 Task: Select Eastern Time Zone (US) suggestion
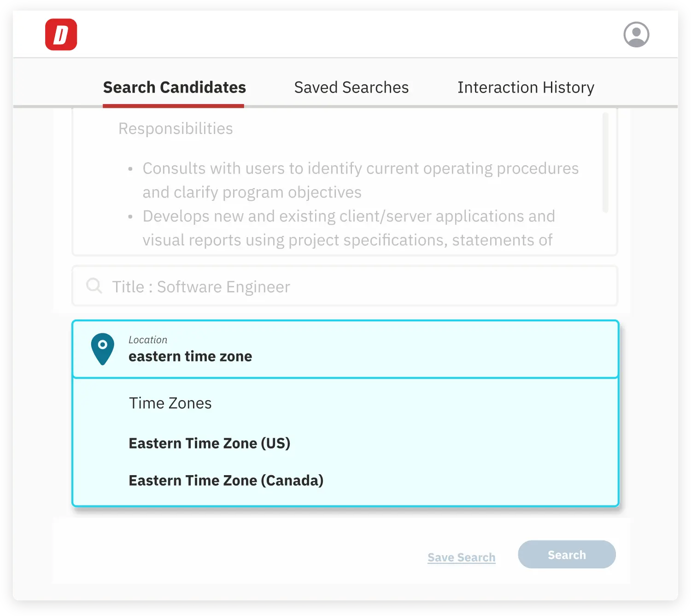(x=210, y=443)
